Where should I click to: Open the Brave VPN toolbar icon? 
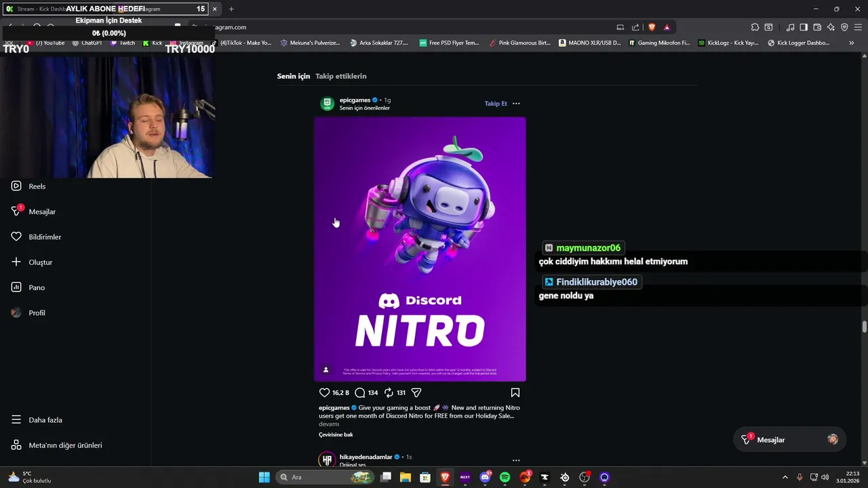[x=844, y=27]
